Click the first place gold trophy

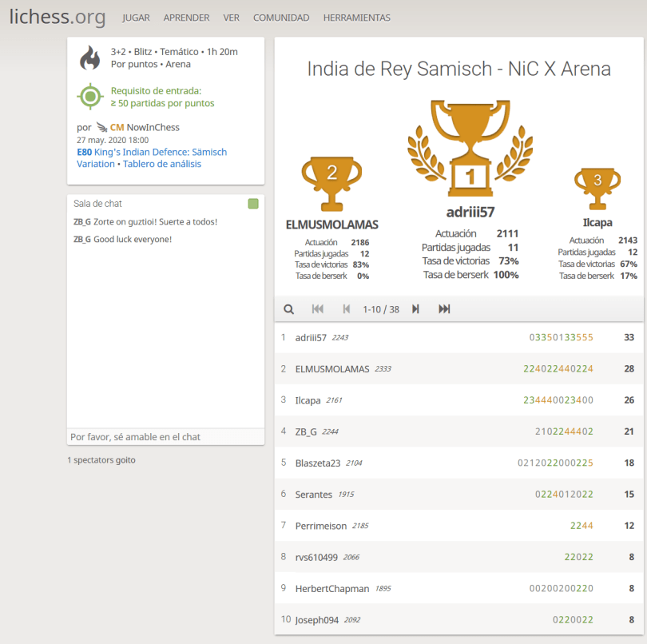tap(470, 149)
